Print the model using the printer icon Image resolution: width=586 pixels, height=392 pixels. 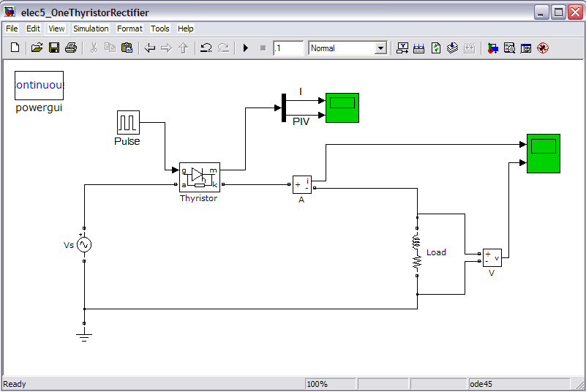70,48
